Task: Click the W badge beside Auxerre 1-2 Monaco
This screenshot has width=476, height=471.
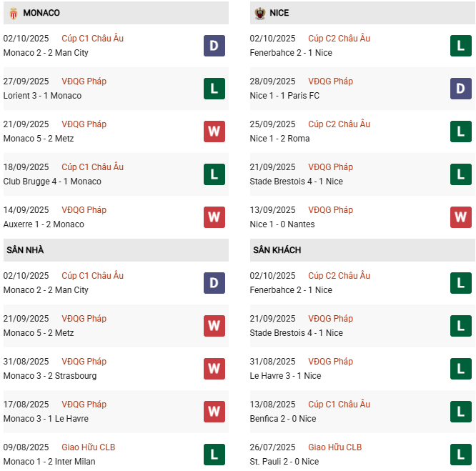Action: coord(214,217)
